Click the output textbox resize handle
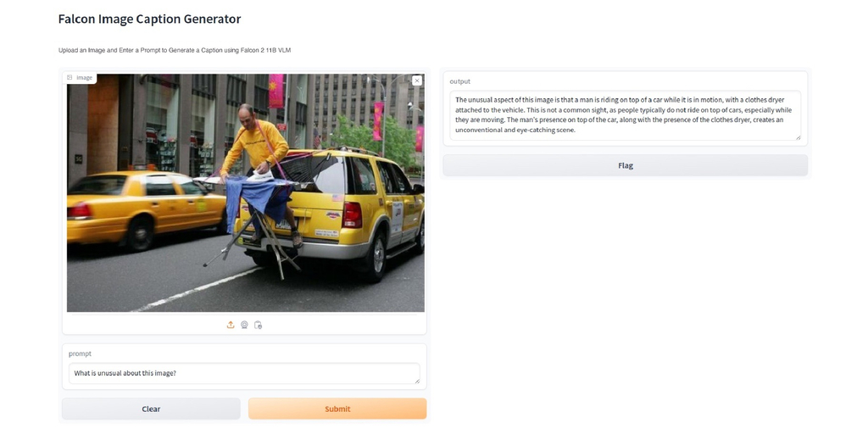This screenshot has width=868, height=434. click(x=798, y=137)
